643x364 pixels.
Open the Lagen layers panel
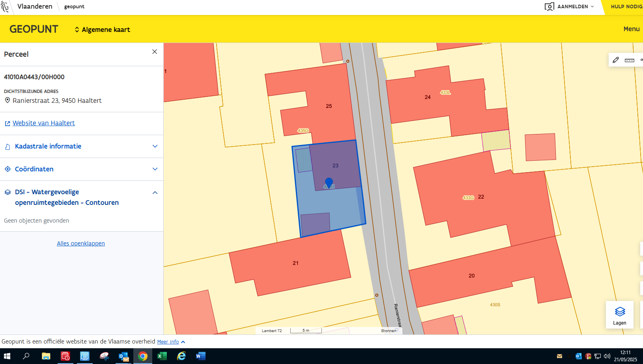click(x=619, y=315)
